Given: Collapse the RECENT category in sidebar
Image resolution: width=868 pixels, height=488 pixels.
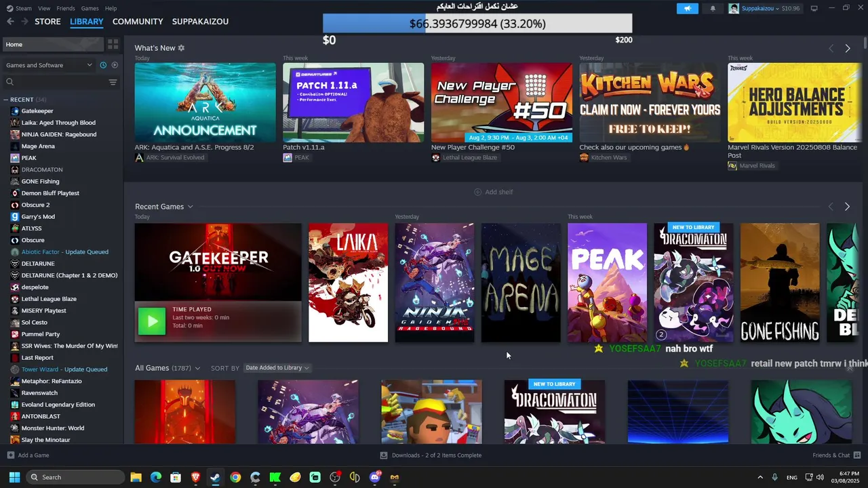Looking at the screenshot, I should (6, 100).
